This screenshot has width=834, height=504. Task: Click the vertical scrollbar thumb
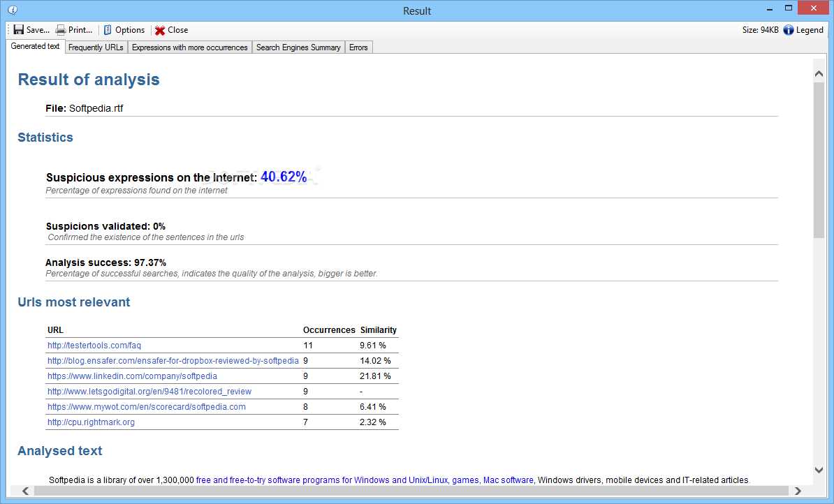pyautogui.click(x=819, y=159)
